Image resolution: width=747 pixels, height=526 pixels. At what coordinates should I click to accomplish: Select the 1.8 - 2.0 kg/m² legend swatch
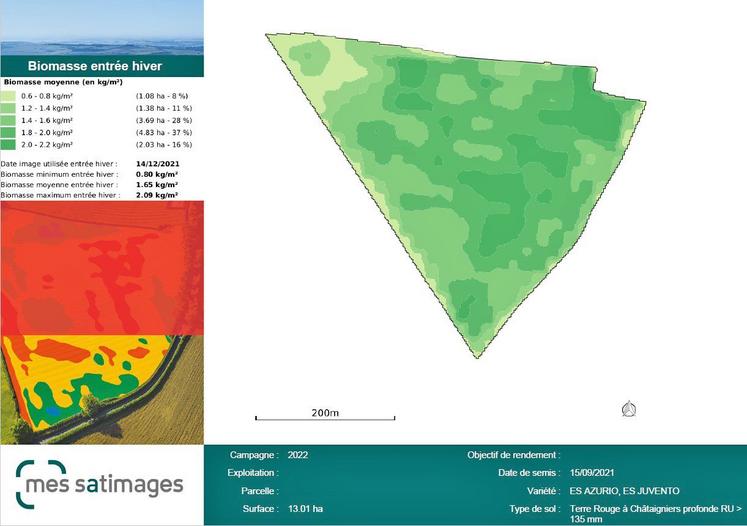click(8, 132)
